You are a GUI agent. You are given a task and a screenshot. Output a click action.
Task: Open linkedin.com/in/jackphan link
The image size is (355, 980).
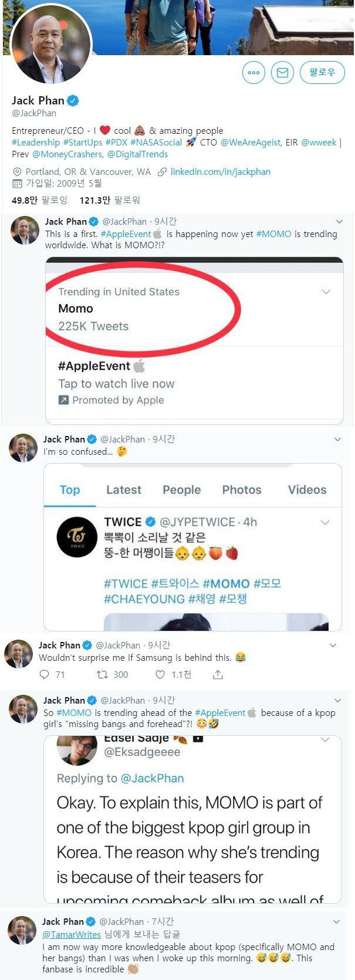(x=220, y=172)
